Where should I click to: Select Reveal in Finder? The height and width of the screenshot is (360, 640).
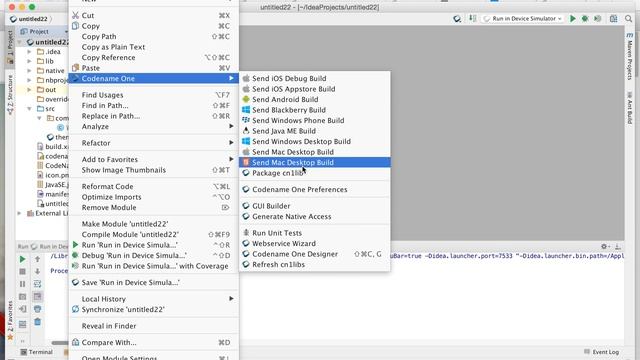click(x=153, y=326)
